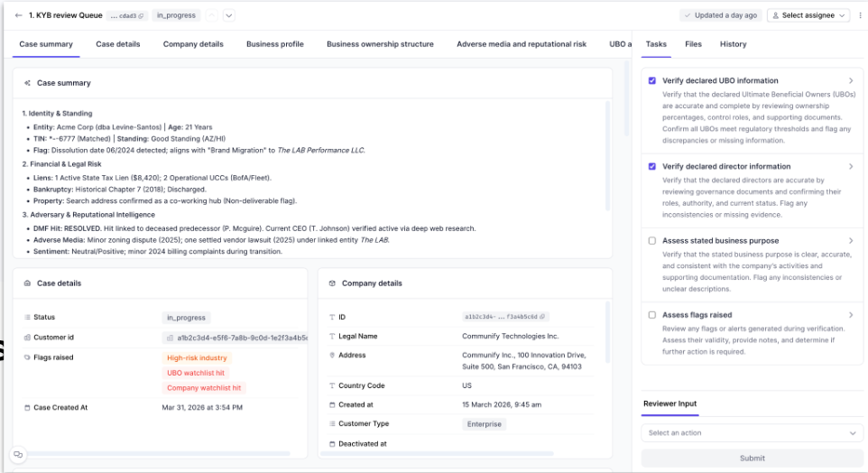Click the Company details section icon

[x=332, y=283]
